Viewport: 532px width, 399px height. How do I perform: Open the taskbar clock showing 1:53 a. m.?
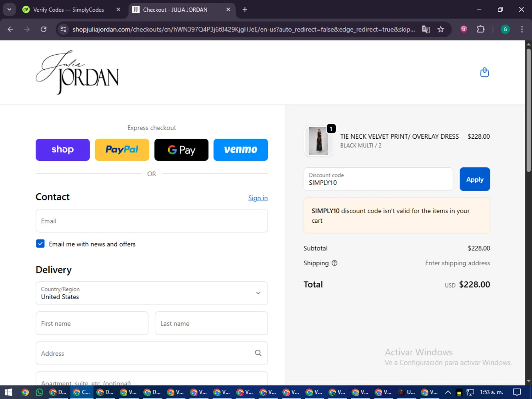[492, 392]
